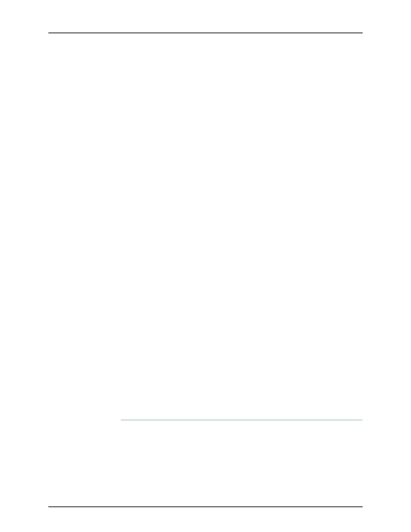This screenshot has height=532, width=411.
Task: Click the middle of the blue-gray divider
Action: (242, 420)
